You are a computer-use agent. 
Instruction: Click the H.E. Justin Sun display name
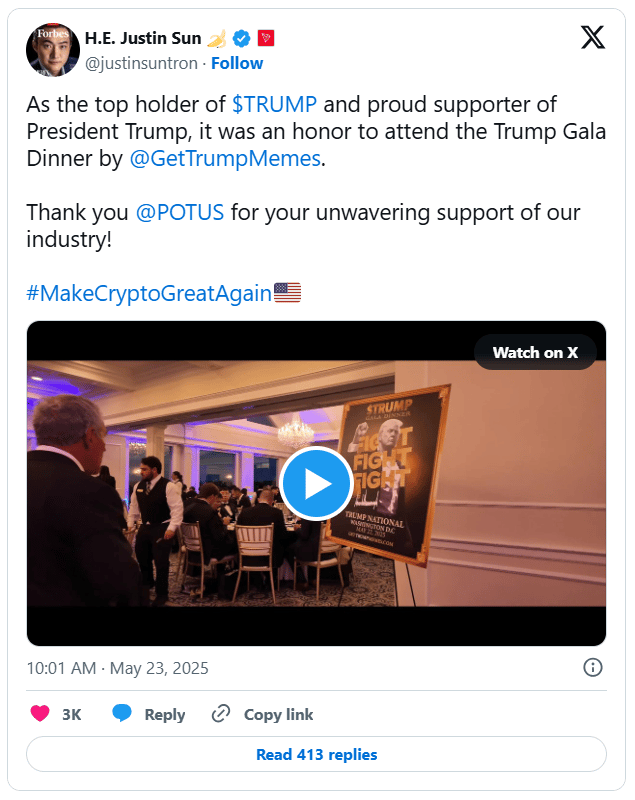(143, 38)
